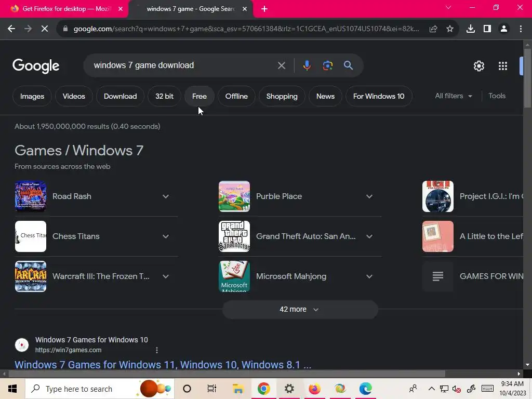532x399 pixels.
Task: Bookmark this tab with star icon
Action: tap(450, 29)
